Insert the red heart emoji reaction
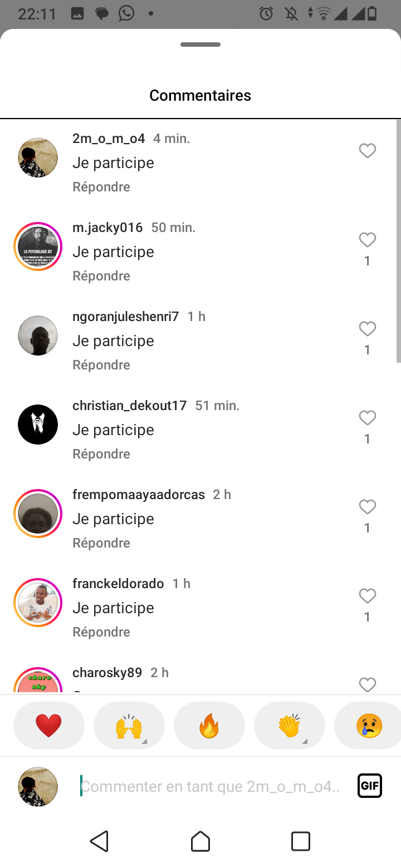The width and height of the screenshot is (401, 868). pyautogui.click(x=49, y=726)
